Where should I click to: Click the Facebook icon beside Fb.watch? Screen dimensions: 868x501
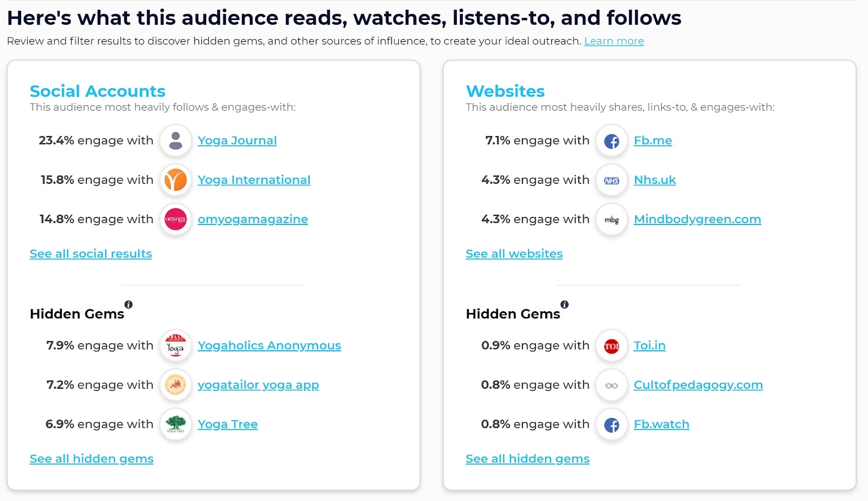pos(612,425)
